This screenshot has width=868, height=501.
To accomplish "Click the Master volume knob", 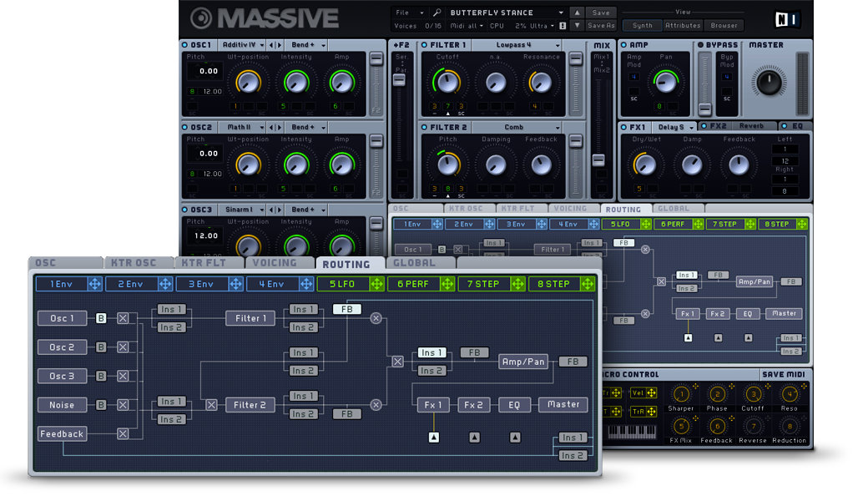I will click(x=769, y=82).
